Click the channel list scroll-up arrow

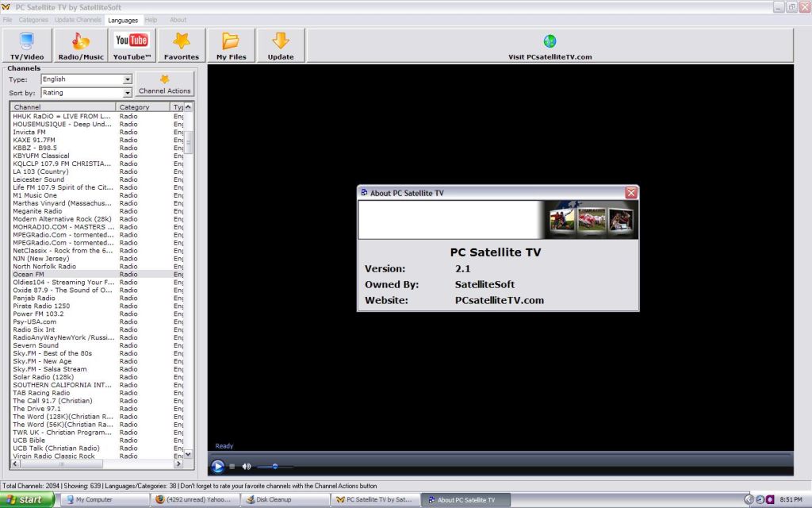tap(189, 107)
